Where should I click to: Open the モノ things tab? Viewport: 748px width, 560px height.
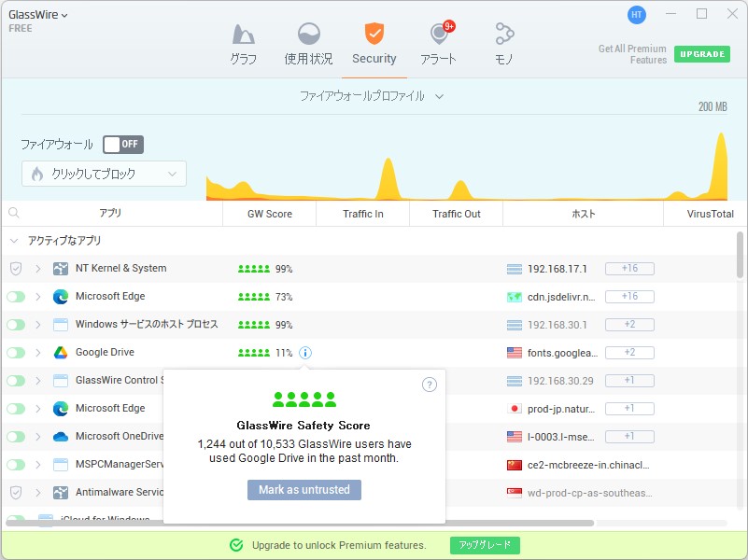point(503,45)
